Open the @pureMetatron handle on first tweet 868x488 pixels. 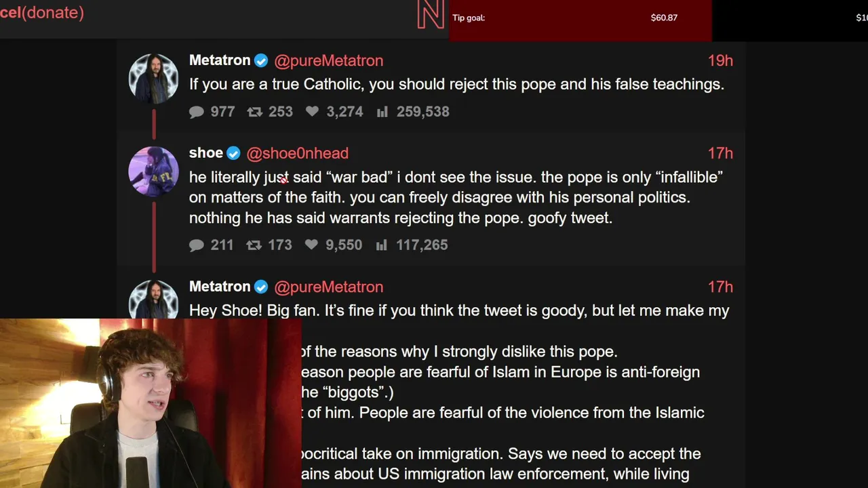pyautogui.click(x=329, y=61)
